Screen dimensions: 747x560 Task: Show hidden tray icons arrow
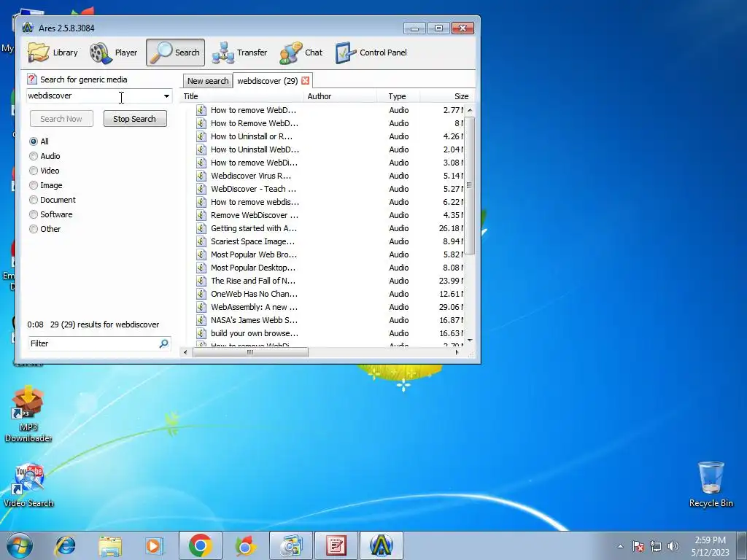click(x=620, y=547)
